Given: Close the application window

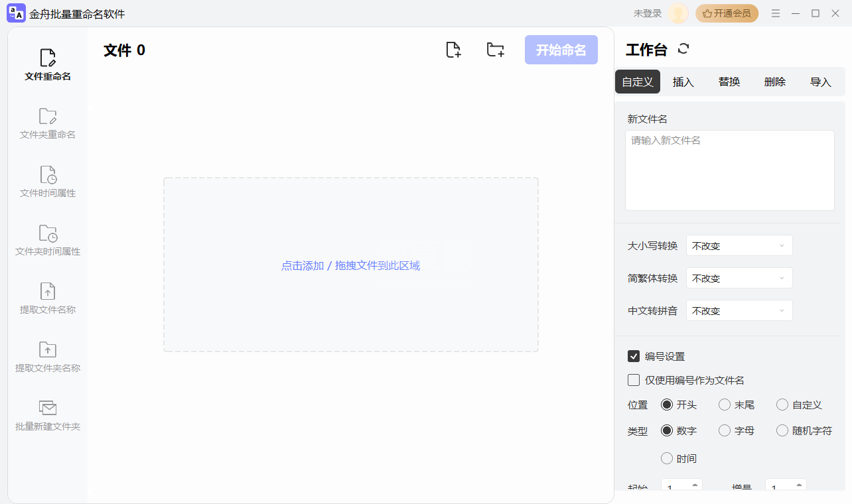Looking at the screenshot, I should coord(835,13).
